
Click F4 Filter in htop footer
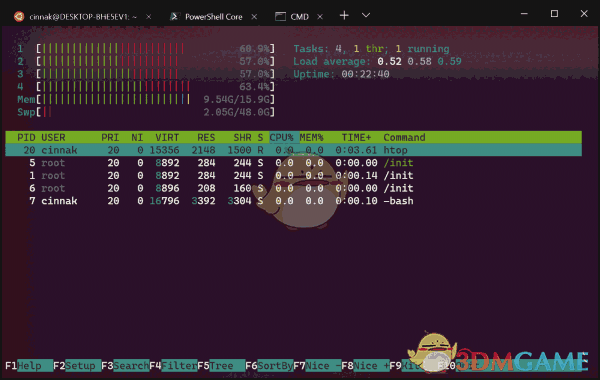click(x=173, y=366)
